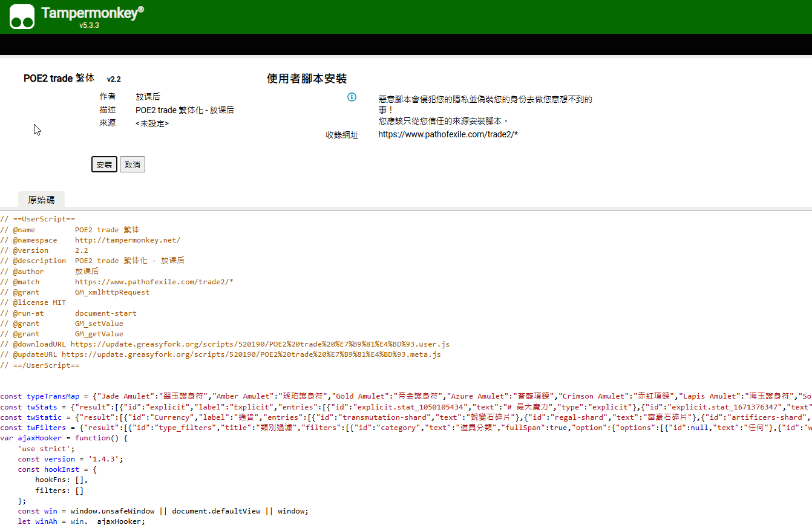
Task: Select the @author line in the source code
Action: point(49,272)
